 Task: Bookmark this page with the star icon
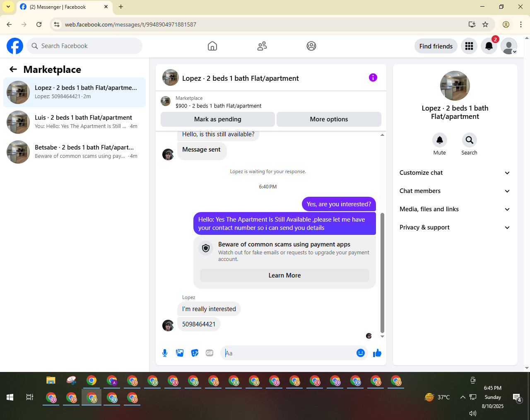pyautogui.click(x=485, y=24)
